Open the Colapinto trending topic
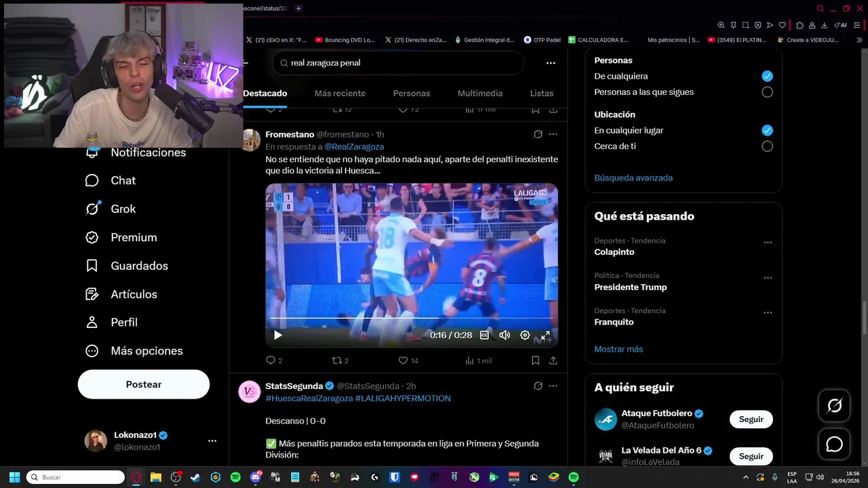868x488 pixels. (614, 252)
